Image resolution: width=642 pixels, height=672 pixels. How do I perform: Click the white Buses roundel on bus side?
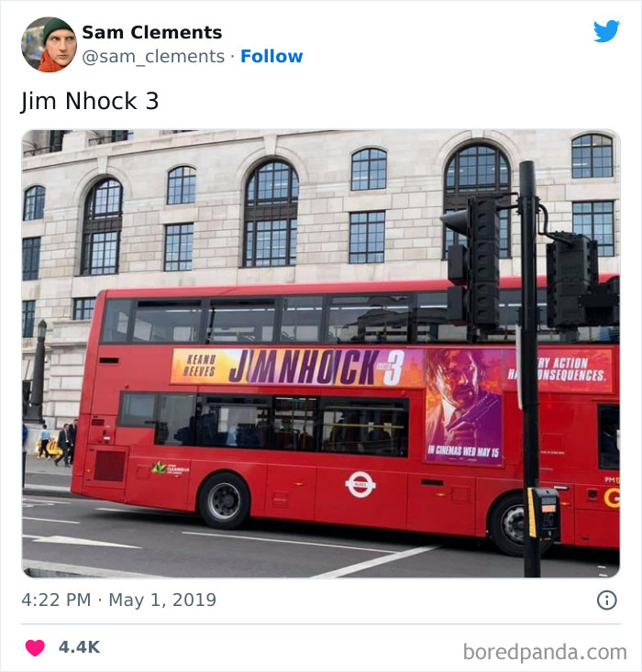pos(360,485)
